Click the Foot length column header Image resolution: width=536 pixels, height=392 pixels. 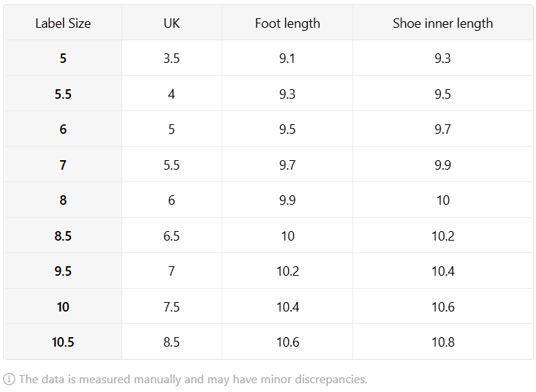click(287, 23)
